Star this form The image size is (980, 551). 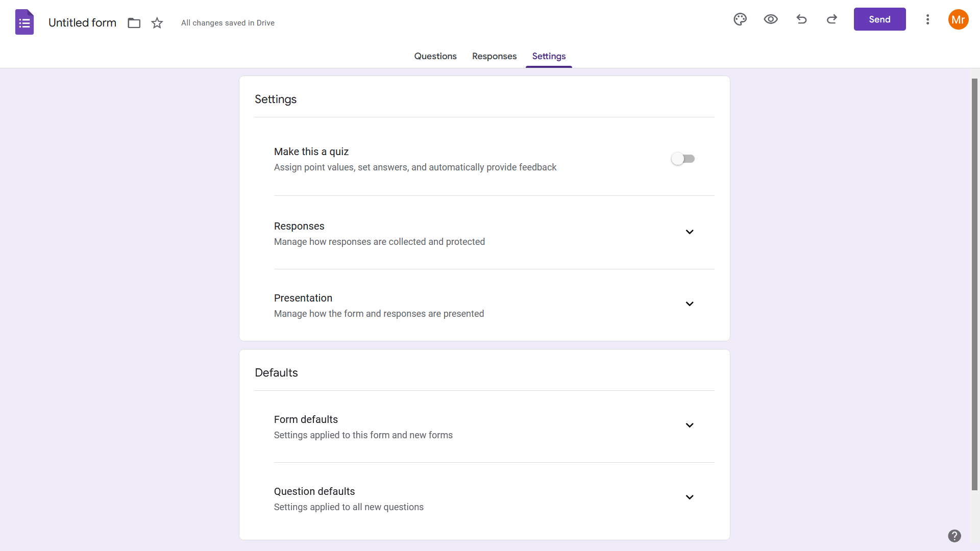coord(157,23)
